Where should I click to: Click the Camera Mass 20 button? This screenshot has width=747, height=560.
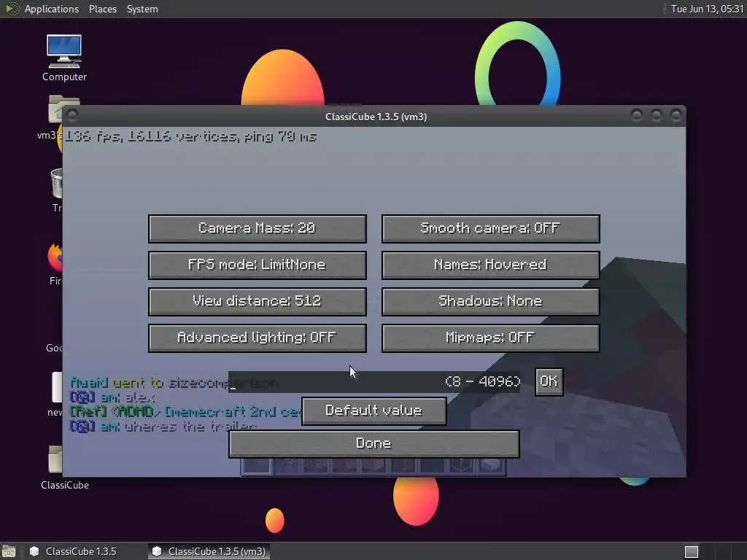[258, 228]
